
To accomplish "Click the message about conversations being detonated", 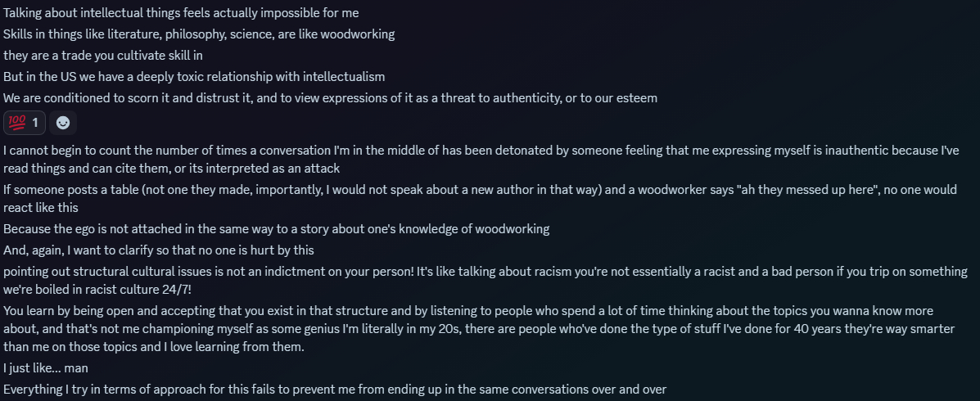I will (x=483, y=160).
